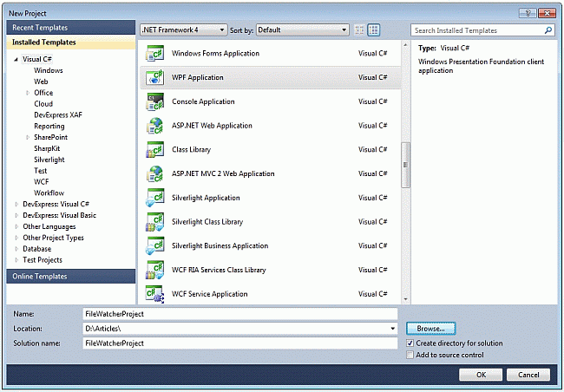Switch to medium icons list view
Image resolution: width=564 pixels, height=392 pixels.
[x=374, y=30]
